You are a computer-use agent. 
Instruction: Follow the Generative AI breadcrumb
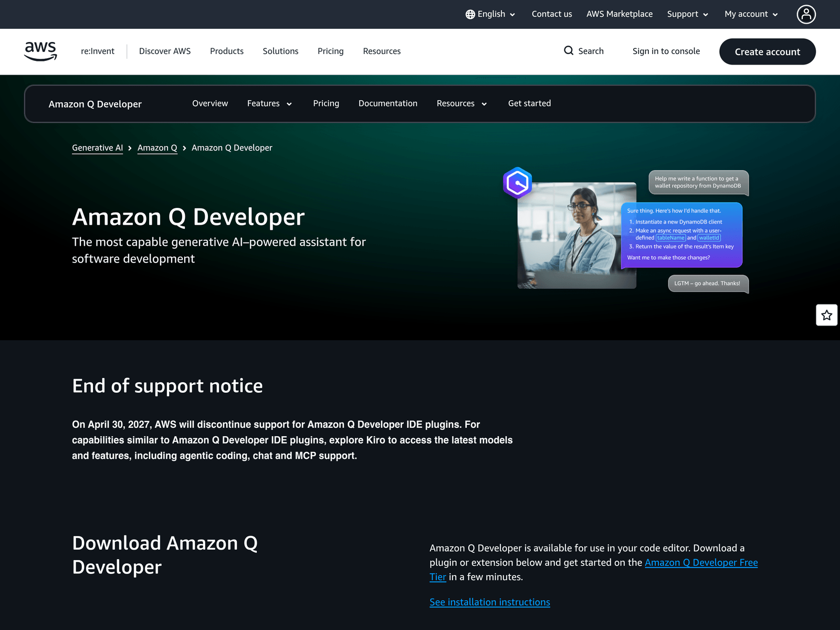click(x=98, y=148)
